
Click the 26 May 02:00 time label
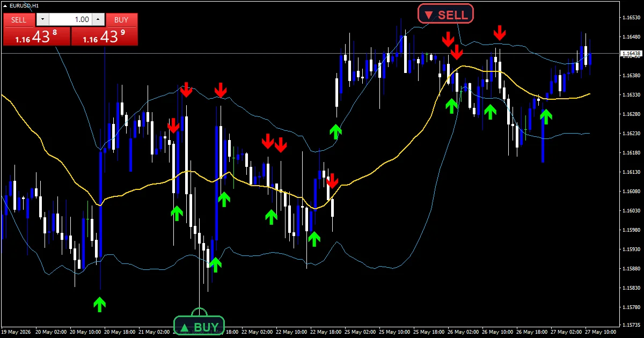pyautogui.click(x=464, y=332)
